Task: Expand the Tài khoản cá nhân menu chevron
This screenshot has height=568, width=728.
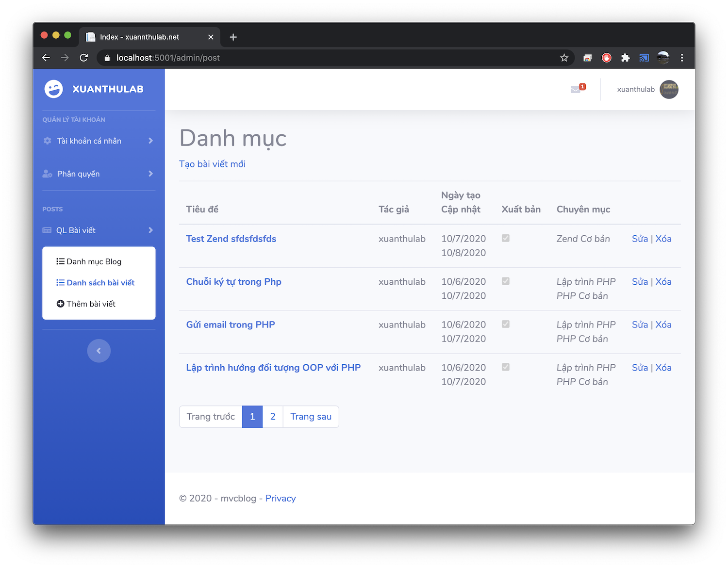Action: tap(150, 141)
